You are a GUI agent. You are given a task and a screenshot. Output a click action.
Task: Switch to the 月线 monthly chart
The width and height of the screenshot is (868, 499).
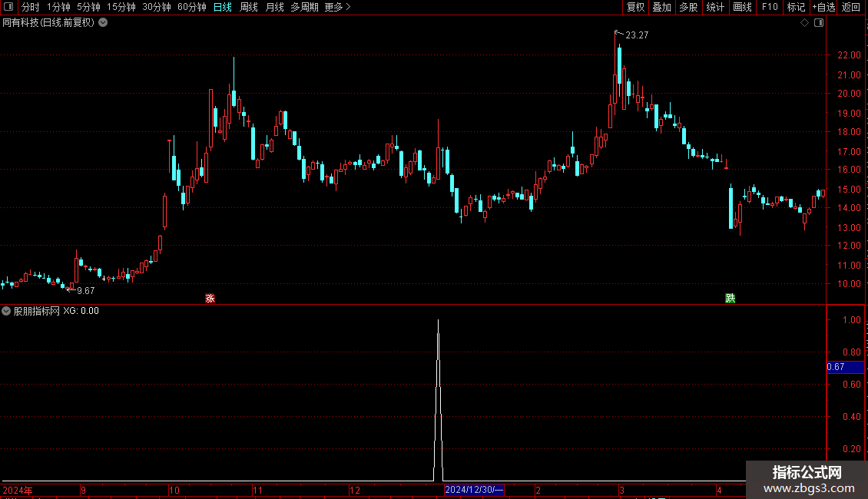point(274,7)
